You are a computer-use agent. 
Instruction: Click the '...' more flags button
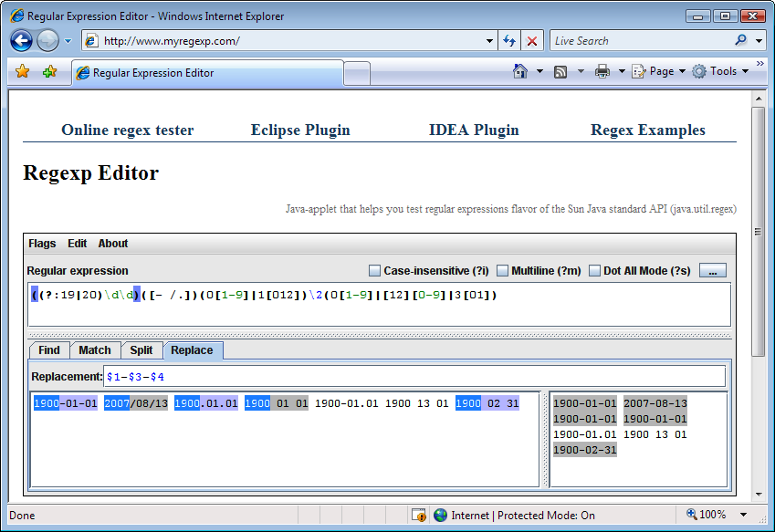pos(712,271)
